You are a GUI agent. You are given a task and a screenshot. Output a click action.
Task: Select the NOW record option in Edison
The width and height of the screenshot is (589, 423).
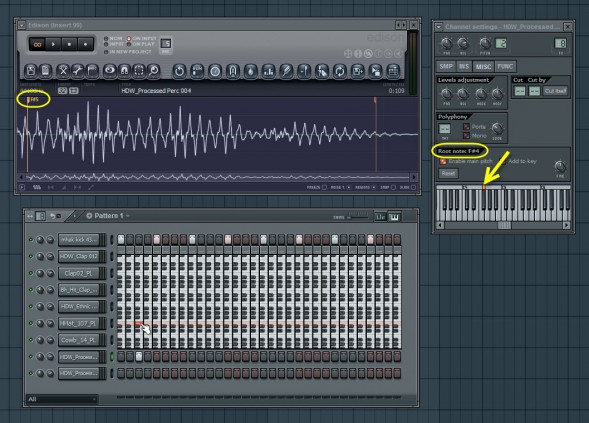click(x=113, y=38)
